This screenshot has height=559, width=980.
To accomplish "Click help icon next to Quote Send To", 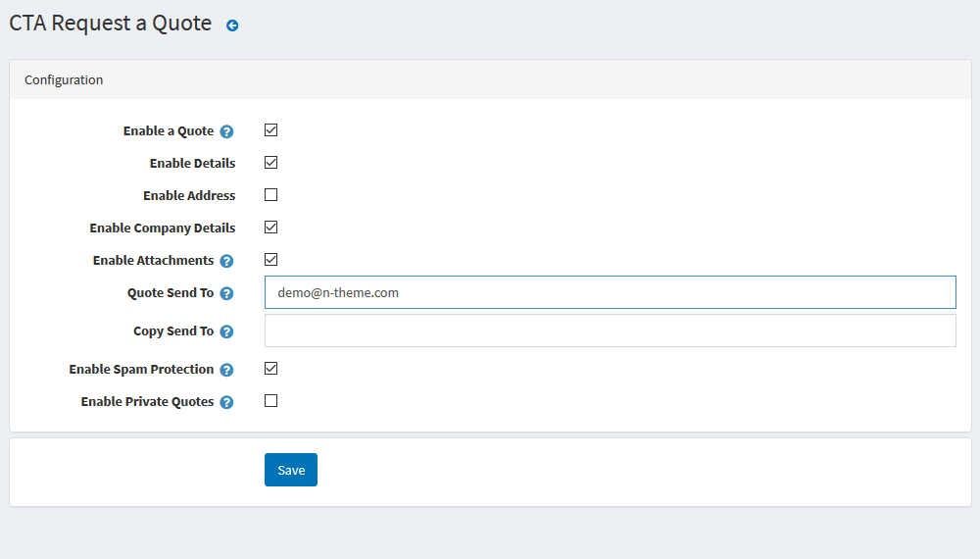I will (x=227, y=294).
